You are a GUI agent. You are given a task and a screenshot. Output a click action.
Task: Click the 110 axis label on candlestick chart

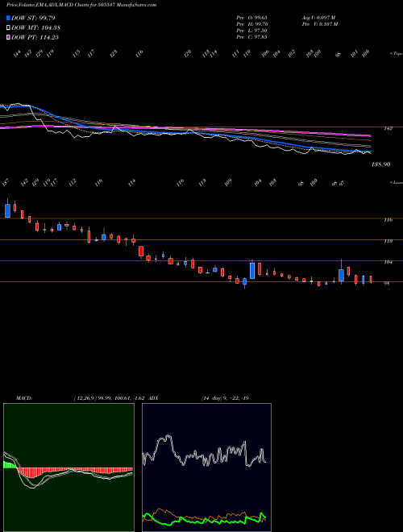coord(388,241)
